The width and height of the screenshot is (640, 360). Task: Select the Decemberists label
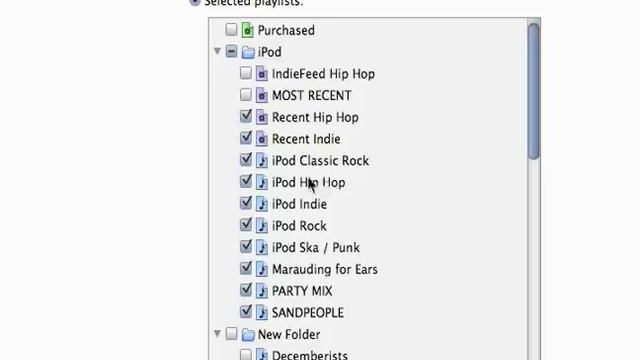[310, 355]
